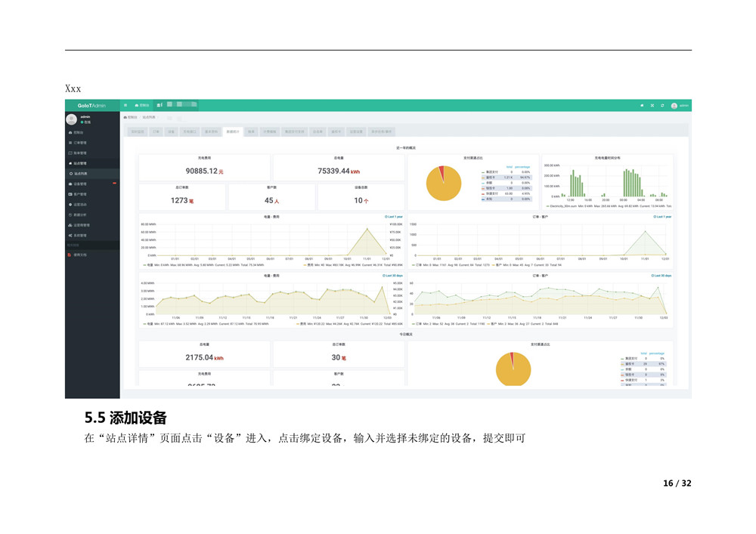756x534 pixels.
Task: Click the GoIoTAdmin logo
Action: coord(92,106)
